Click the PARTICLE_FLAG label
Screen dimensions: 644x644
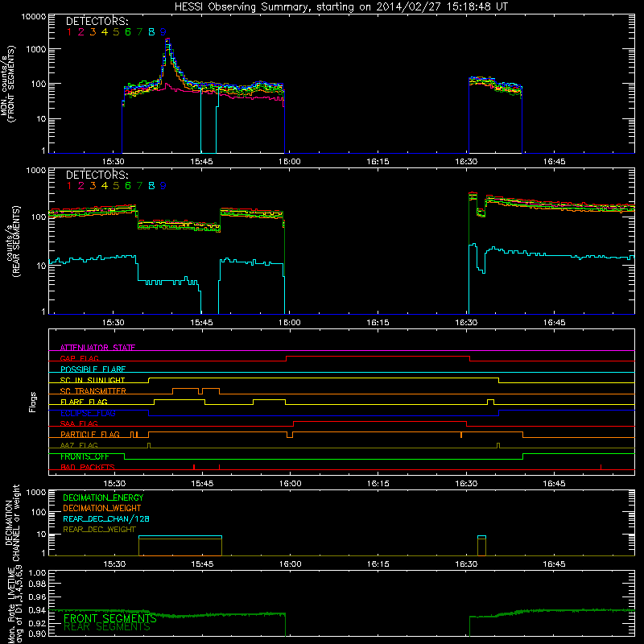(x=90, y=434)
